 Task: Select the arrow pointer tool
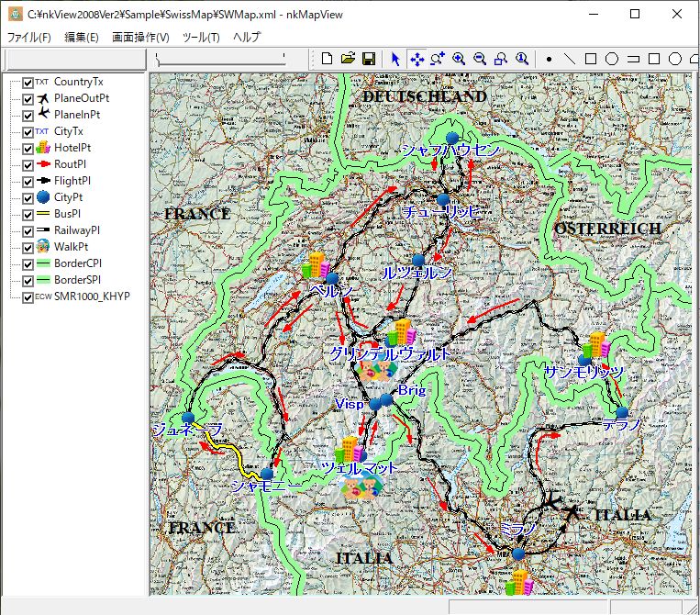coord(395,59)
